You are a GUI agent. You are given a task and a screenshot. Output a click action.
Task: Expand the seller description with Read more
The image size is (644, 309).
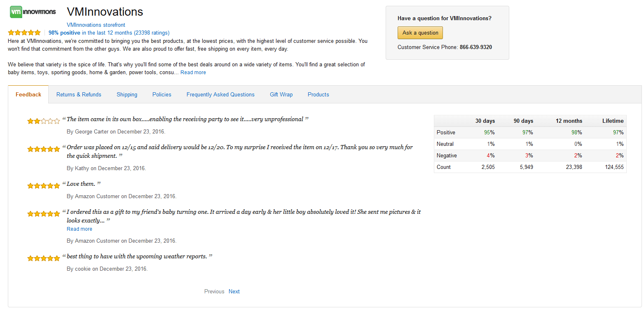click(x=193, y=72)
